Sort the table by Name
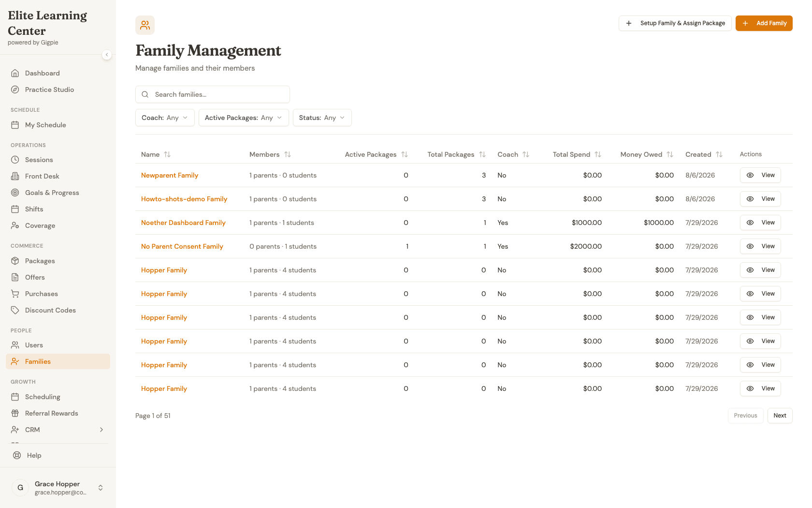This screenshot has width=812, height=508. point(156,154)
